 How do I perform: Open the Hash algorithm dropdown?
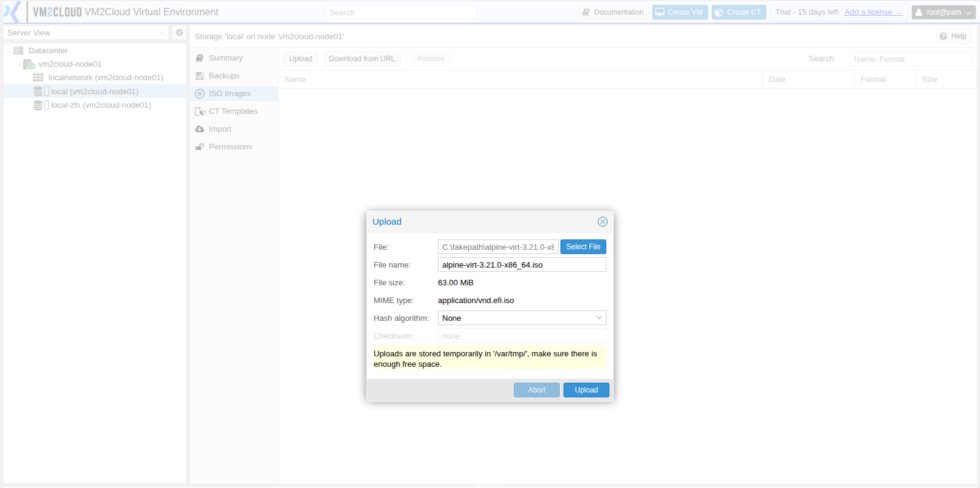click(598, 318)
